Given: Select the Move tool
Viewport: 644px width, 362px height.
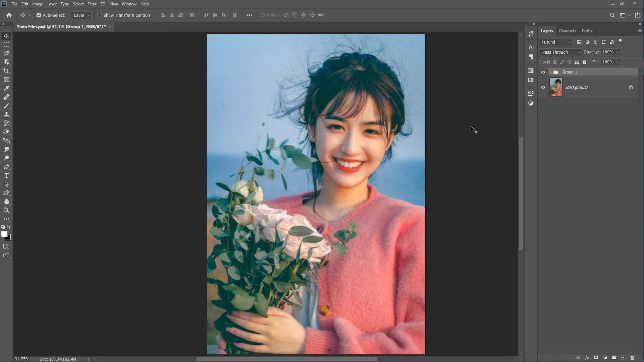Looking at the screenshot, I should click(6, 36).
